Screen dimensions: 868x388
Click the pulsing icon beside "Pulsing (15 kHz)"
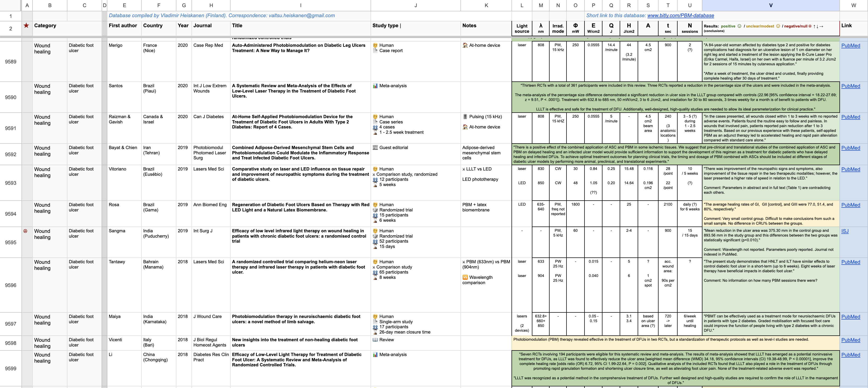465,117
